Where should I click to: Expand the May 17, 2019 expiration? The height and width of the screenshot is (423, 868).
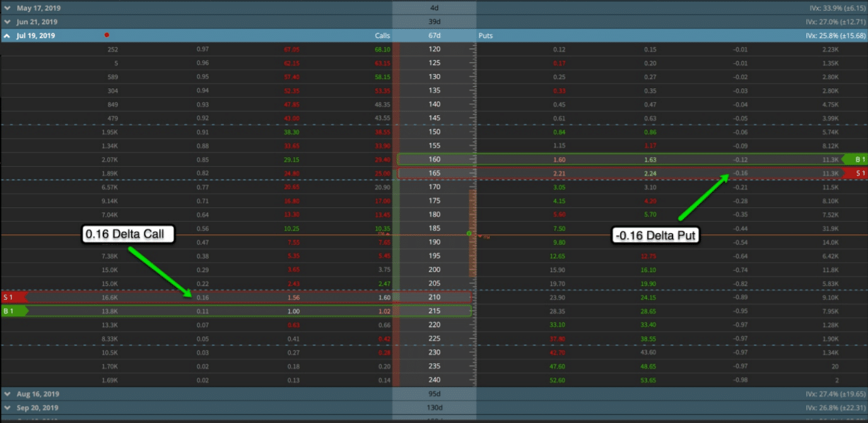[7, 8]
